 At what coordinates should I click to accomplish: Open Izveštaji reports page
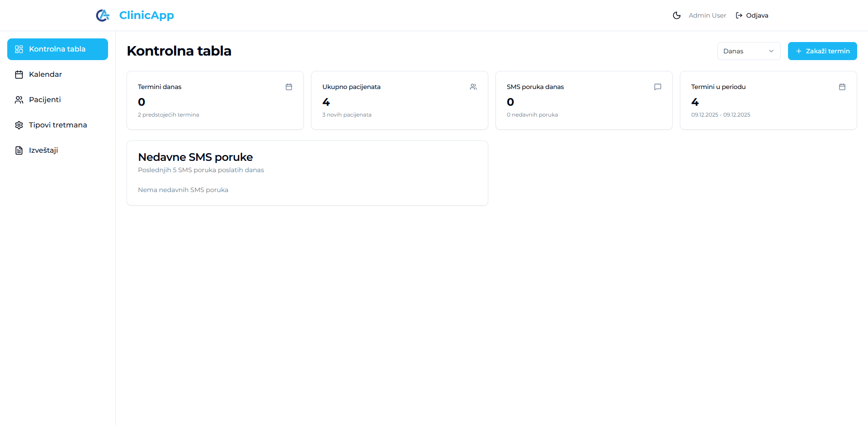click(43, 150)
